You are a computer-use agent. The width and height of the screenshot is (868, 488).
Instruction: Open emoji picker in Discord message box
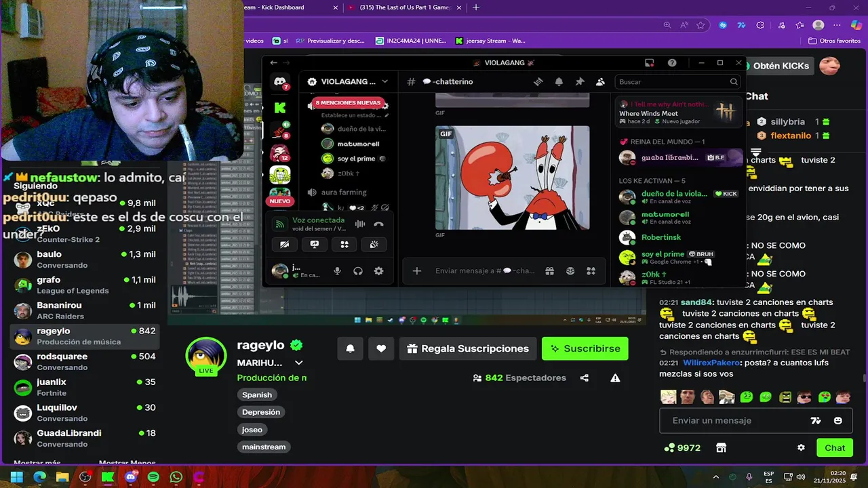[x=570, y=270]
